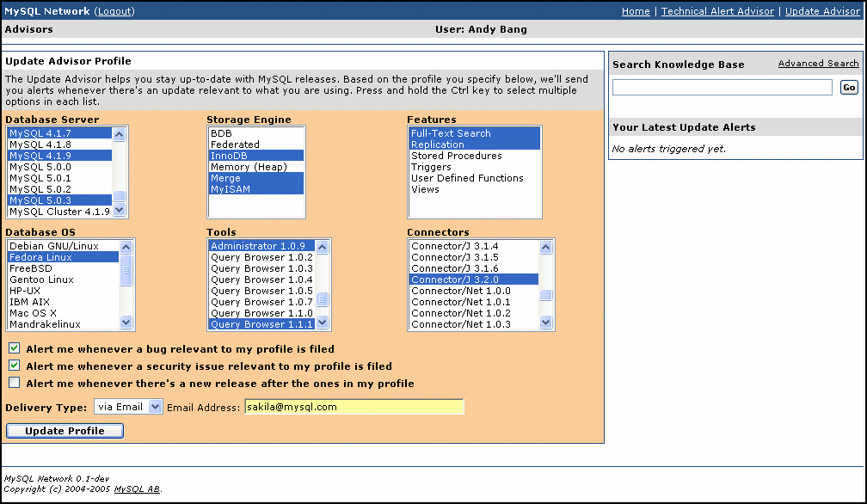Select FreeBSD in Database OS
The image size is (867, 504).
(63, 268)
